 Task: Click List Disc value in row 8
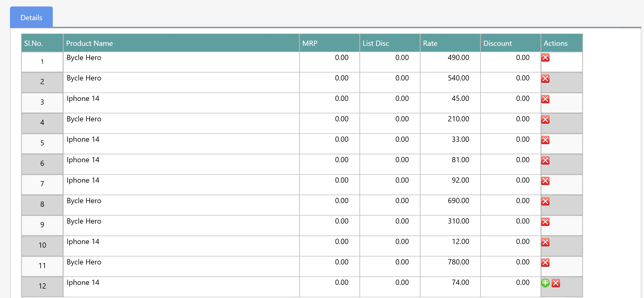pos(402,201)
